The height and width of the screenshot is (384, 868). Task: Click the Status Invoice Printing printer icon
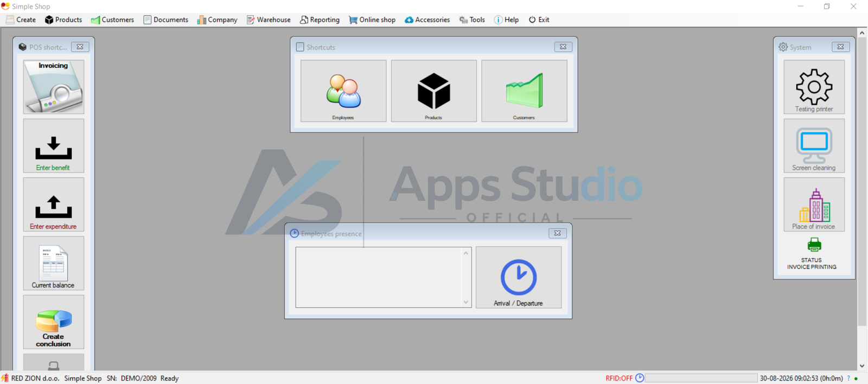coord(814,245)
